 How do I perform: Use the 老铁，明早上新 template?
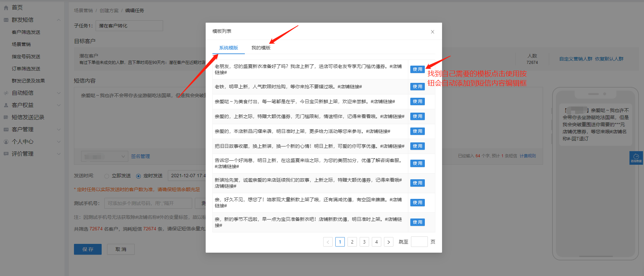(417, 87)
